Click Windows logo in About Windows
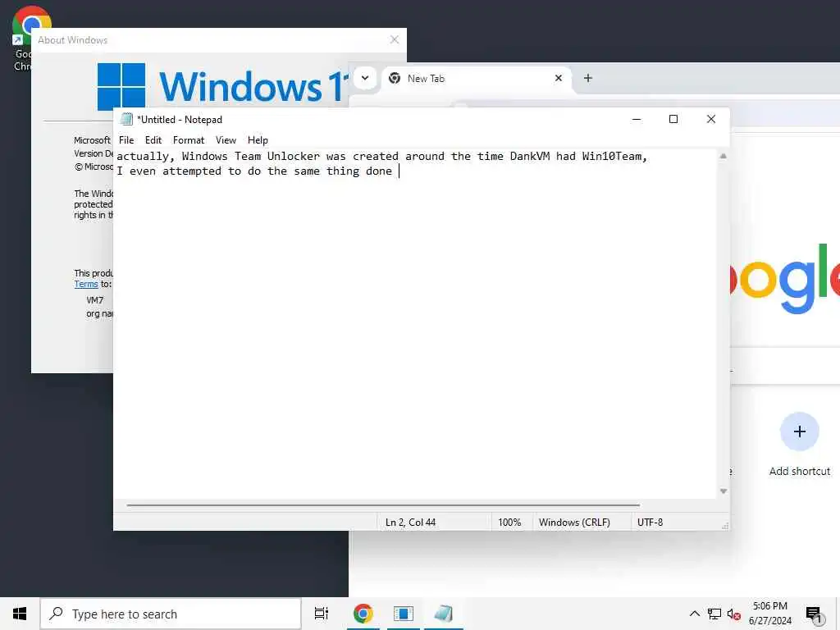840x630 pixels. (121, 86)
